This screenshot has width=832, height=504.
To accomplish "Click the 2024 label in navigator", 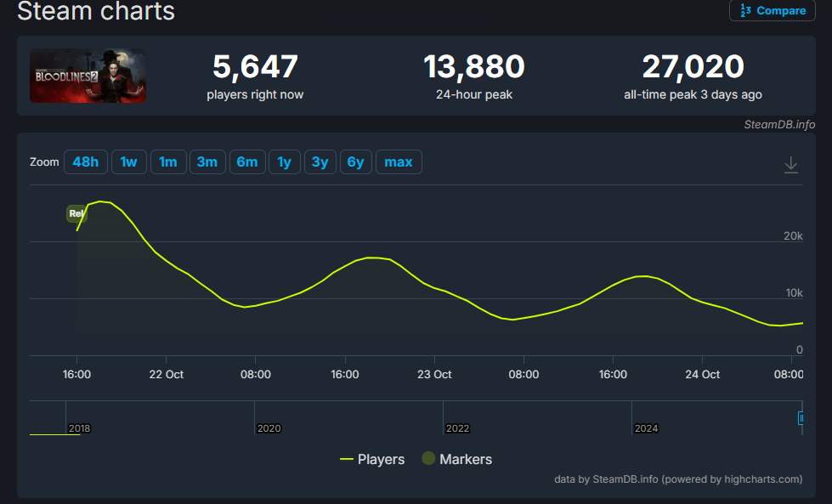I will (x=646, y=428).
